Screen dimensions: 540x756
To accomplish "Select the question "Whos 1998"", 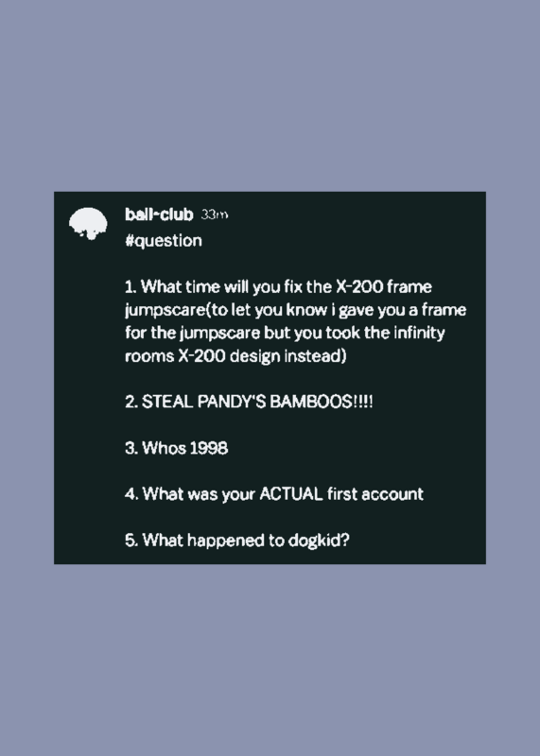I will 177,448.
